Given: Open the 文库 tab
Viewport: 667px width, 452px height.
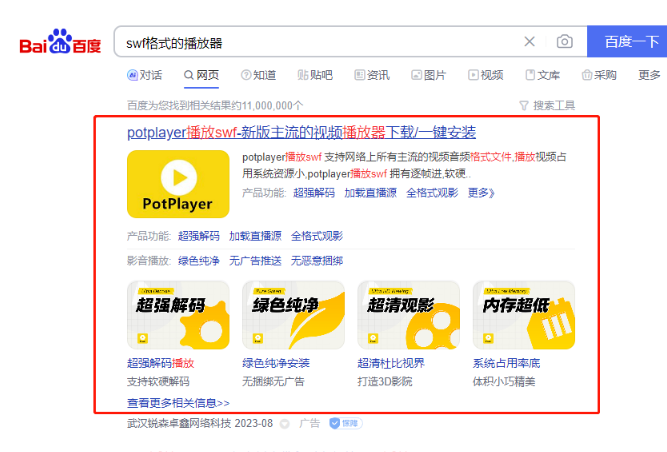Looking at the screenshot, I should [x=542, y=75].
